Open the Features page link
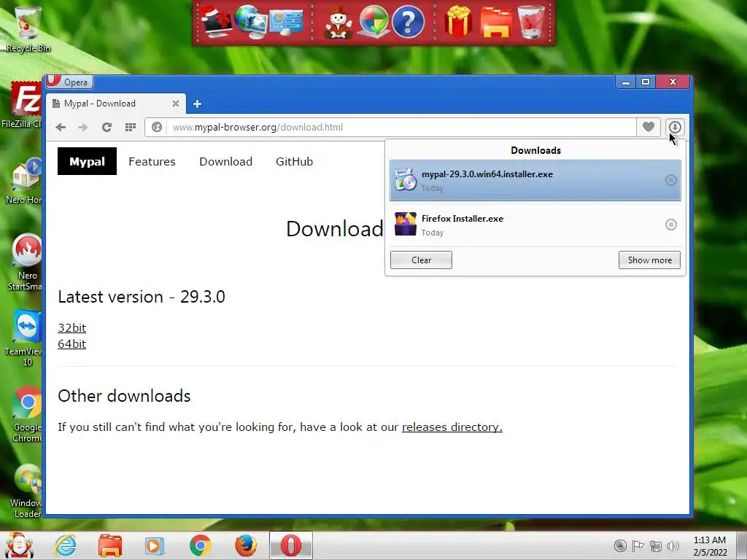The width and height of the screenshot is (747, 560). [152, 161]
